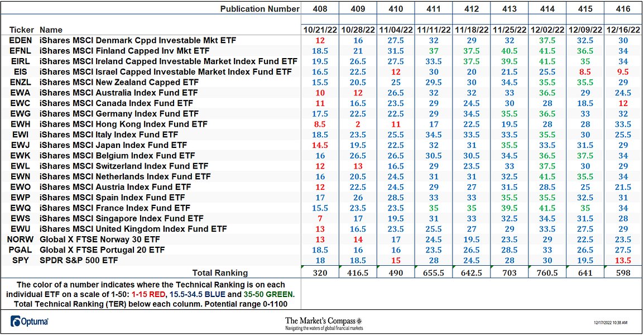Click the EWN ticker cell
Screen dimensions: 644x335
tap(21, 177)
